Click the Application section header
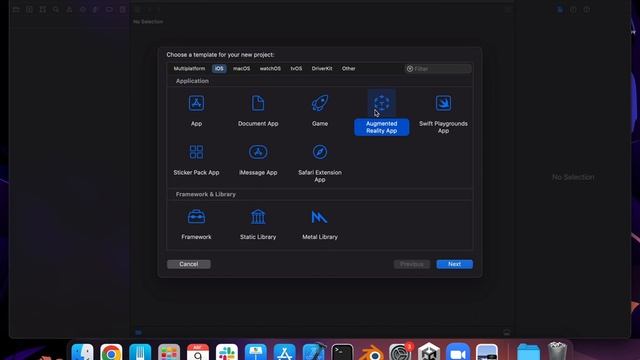Screen dimensions: 640x360 pyautogui.click(x=192, y=81)
